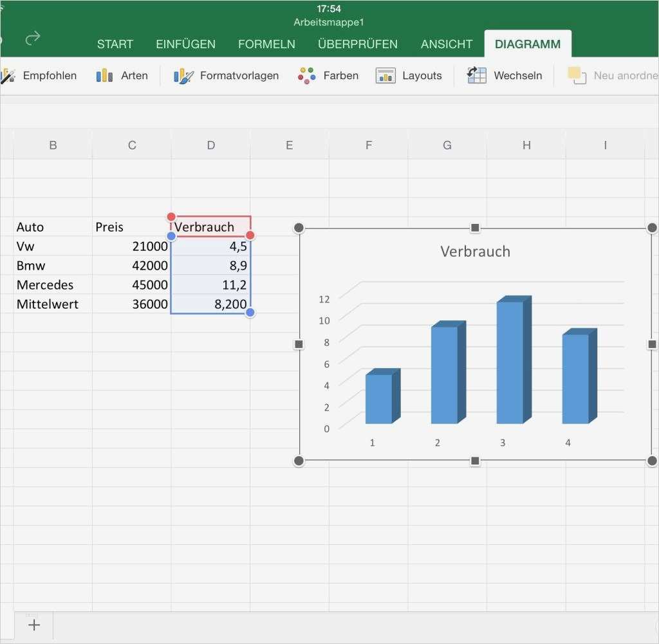Switch to the ANSICHT tab

coord(447,44)
